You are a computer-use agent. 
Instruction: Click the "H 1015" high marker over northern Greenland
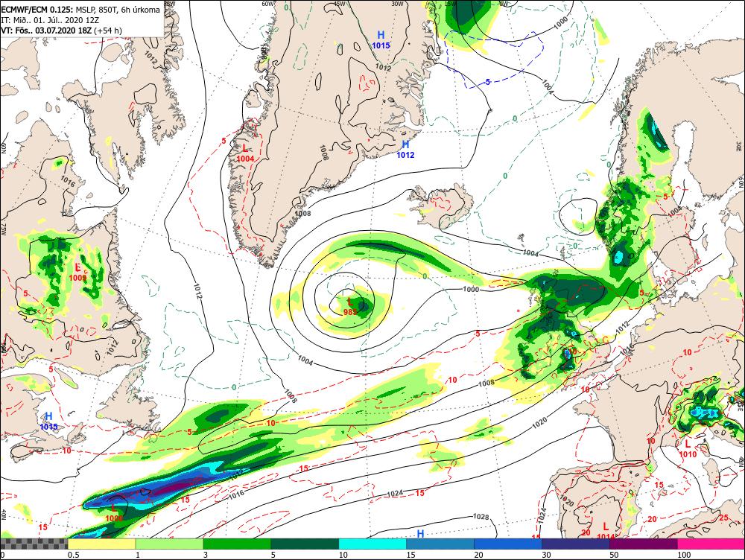(x=381, y=40)
